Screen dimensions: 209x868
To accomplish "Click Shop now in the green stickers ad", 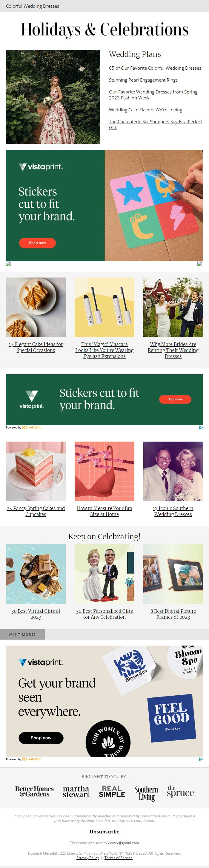I will pos(37,243).
